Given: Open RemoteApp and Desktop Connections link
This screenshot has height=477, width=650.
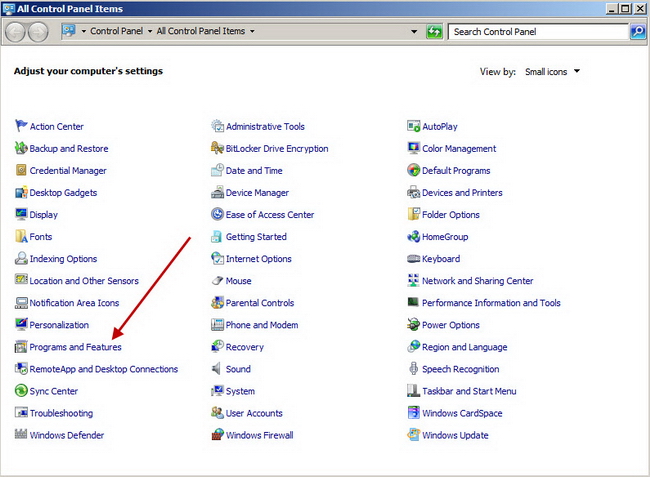Looking at the screenshot, I should pos(104,369).
